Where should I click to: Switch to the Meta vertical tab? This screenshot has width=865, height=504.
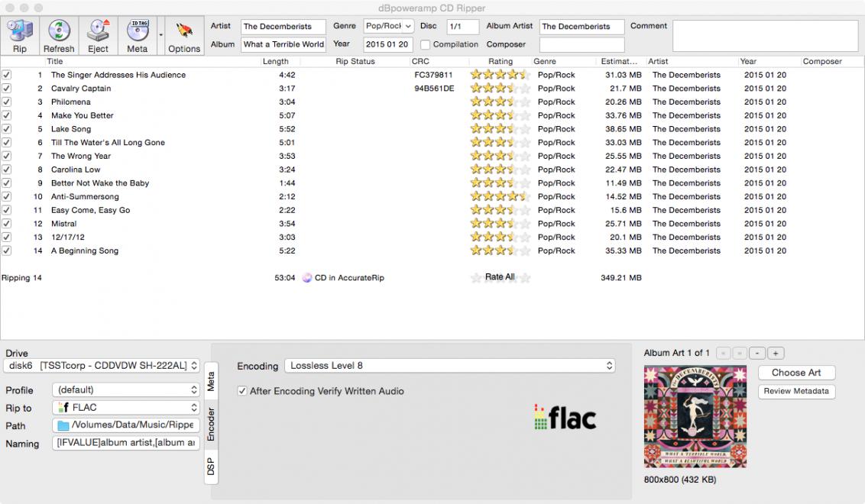click(210, 381)
